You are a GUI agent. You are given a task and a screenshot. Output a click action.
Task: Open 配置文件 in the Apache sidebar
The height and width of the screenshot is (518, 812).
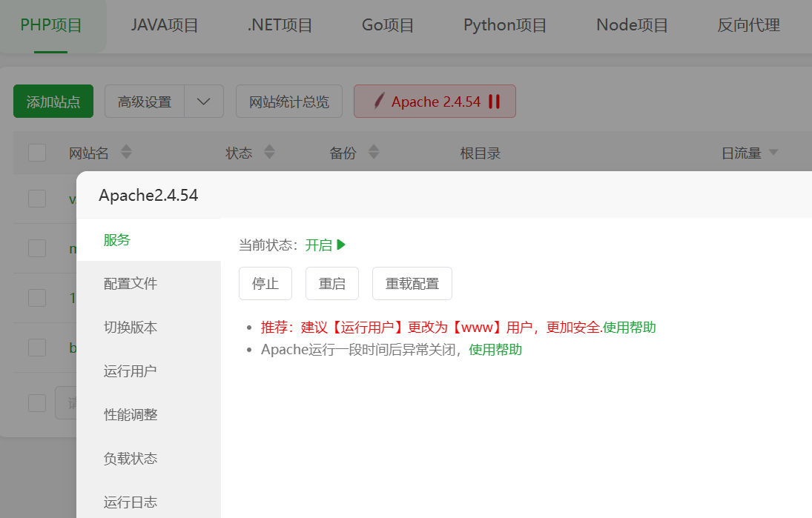click(x=131, y=283)
